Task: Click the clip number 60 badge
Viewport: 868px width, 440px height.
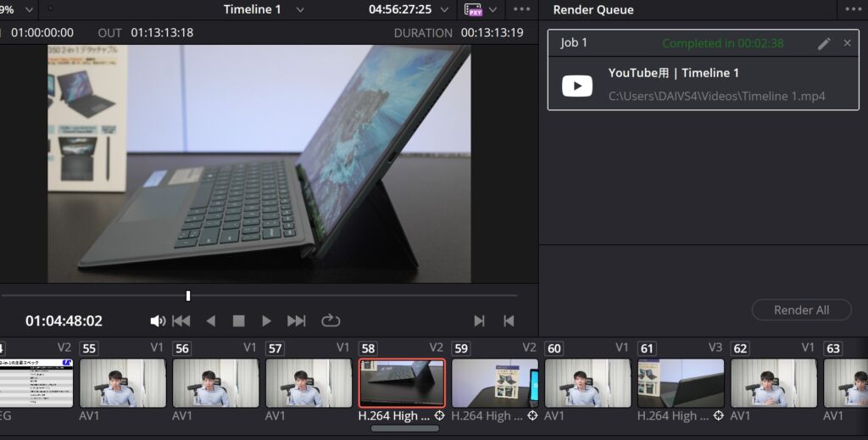Action: point(554,348)
